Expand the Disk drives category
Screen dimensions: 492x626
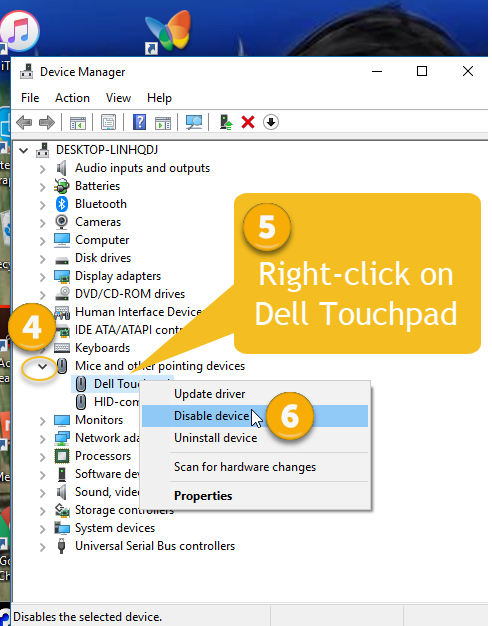[x=42, y=259]
